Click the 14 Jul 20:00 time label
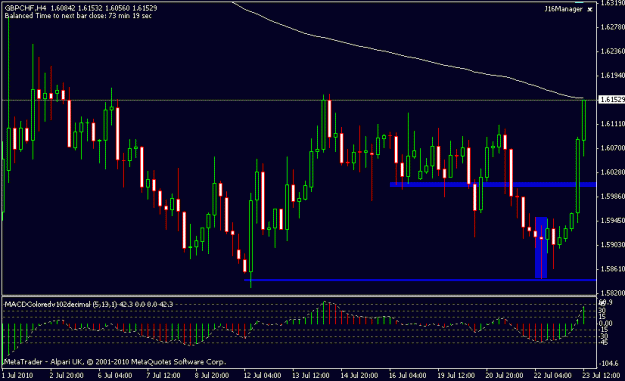 [x=359, y=375]
